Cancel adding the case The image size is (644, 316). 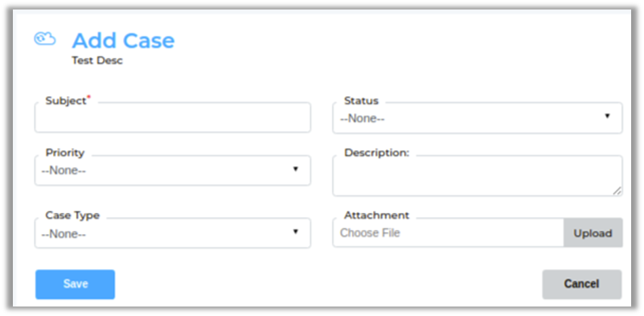582,284
